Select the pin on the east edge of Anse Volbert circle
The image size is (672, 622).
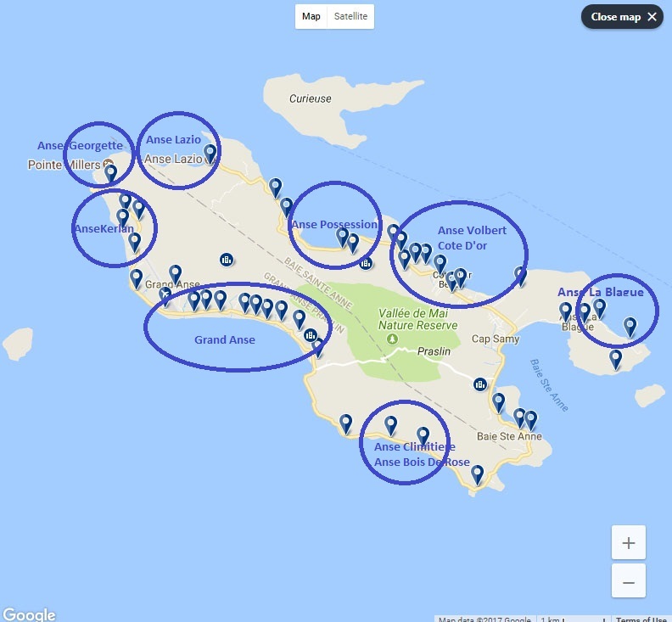tap(520, 274)
